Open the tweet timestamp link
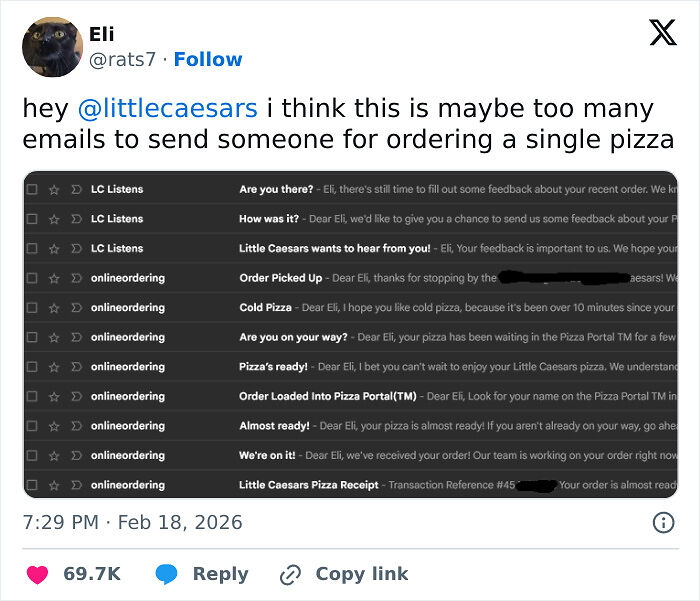The image size is (700, 601). [132, 523]
